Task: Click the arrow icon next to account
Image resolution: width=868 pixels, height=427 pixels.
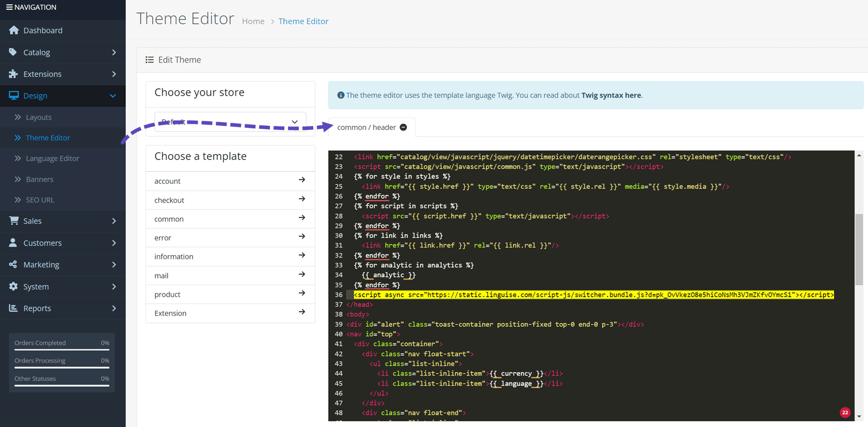Action: coord(302,180)
